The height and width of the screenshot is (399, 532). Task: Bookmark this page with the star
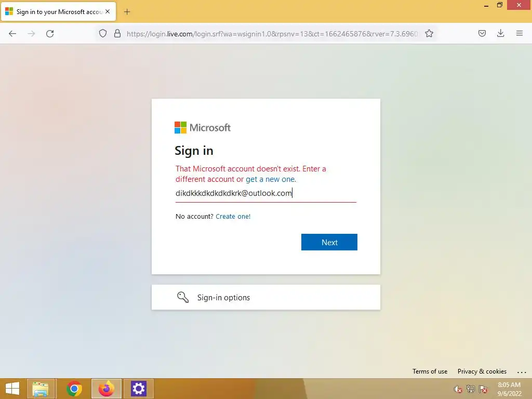(429, 34)
